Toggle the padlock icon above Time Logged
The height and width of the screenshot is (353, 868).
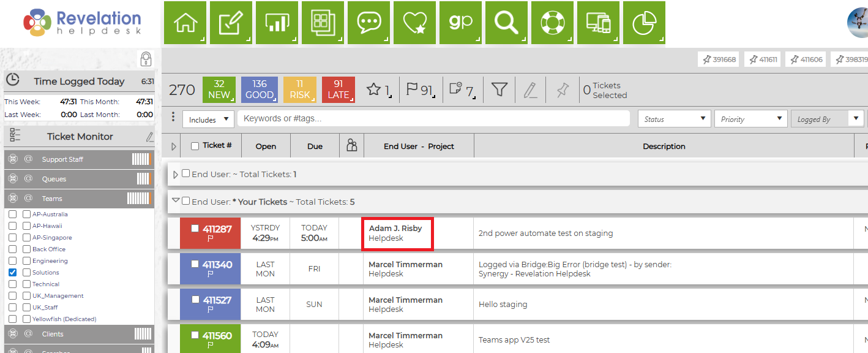[146, 59]
